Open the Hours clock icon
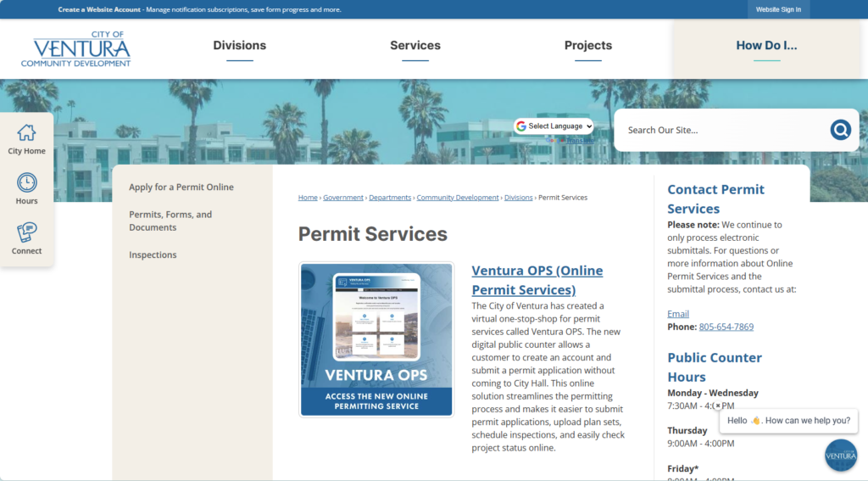Viewport: 868px width, 481px height. point(26,182)
